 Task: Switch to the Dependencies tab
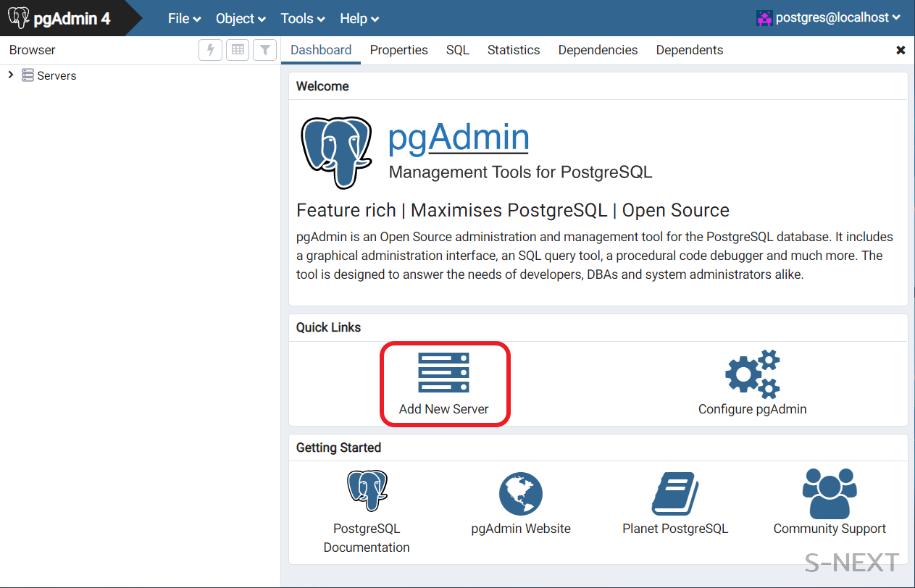[598, 50]
